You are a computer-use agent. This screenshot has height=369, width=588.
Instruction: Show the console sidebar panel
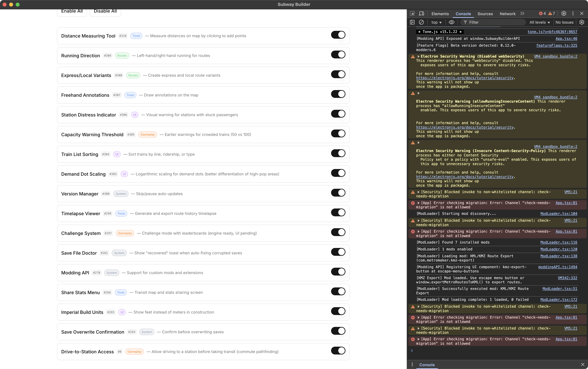[412, 22]
